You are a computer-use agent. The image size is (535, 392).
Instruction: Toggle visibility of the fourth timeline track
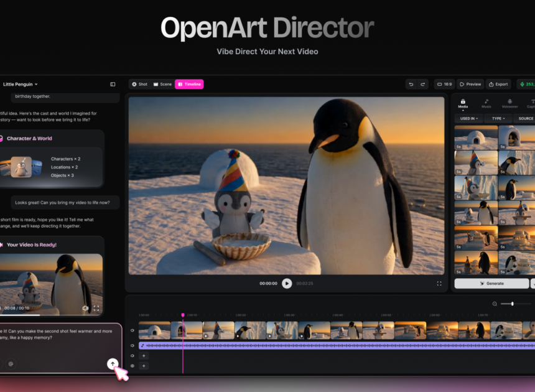(133, 366)
